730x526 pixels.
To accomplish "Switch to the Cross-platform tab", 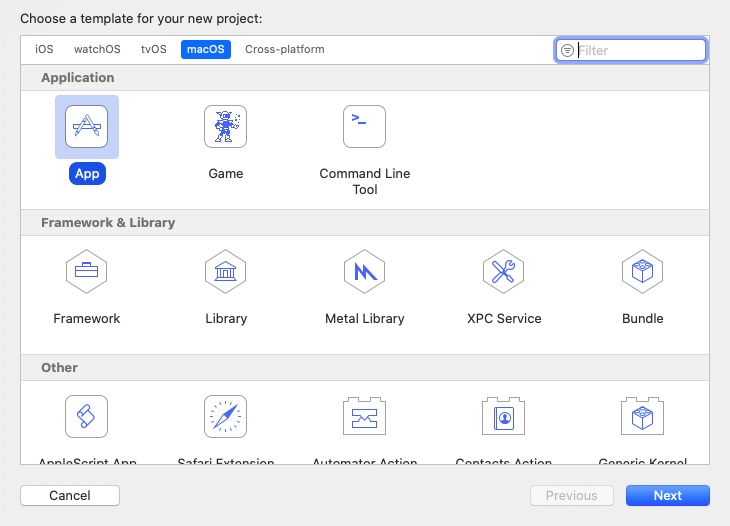I will click(x=284, y=49).
